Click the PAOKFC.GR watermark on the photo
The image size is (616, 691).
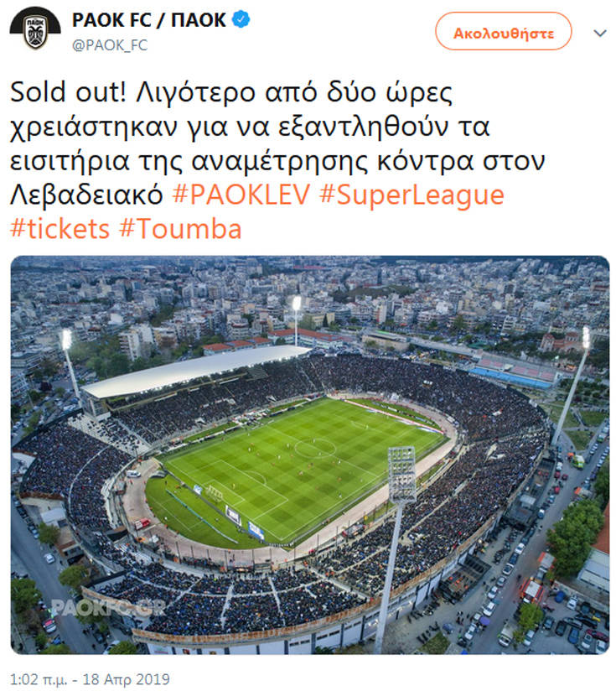[107, 606]
